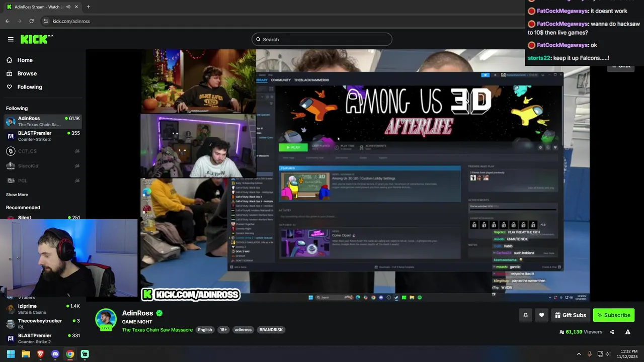Open Chrome from taskbar
The height and width of the screenshot is (362, 644).
pyautogui.click(x=70, y=354)
